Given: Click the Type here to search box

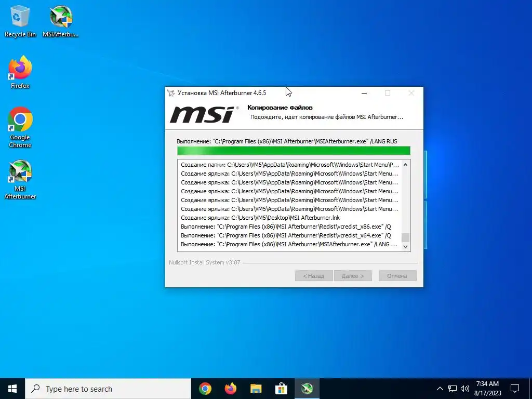Looking at the screenshot, I should click(108, 389).
